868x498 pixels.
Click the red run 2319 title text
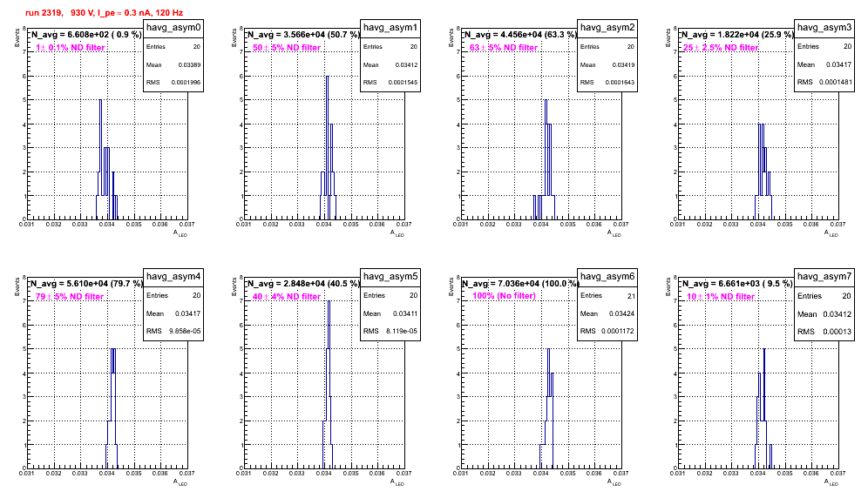coord(104,12)
